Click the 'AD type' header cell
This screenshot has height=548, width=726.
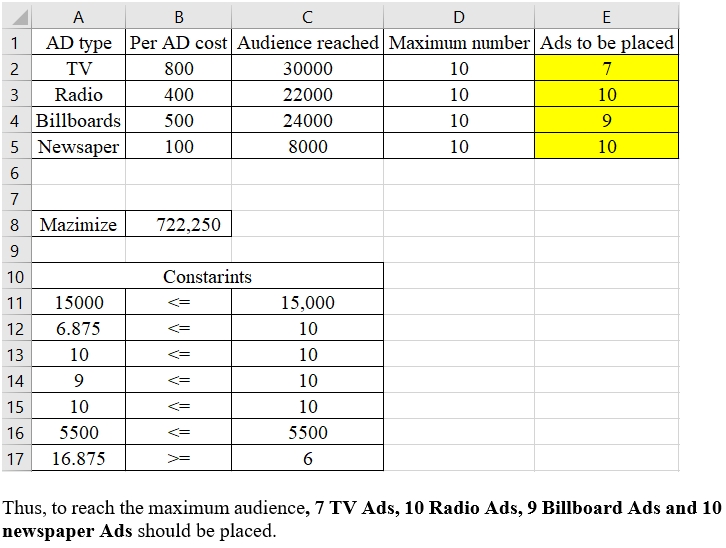[78, 43]
